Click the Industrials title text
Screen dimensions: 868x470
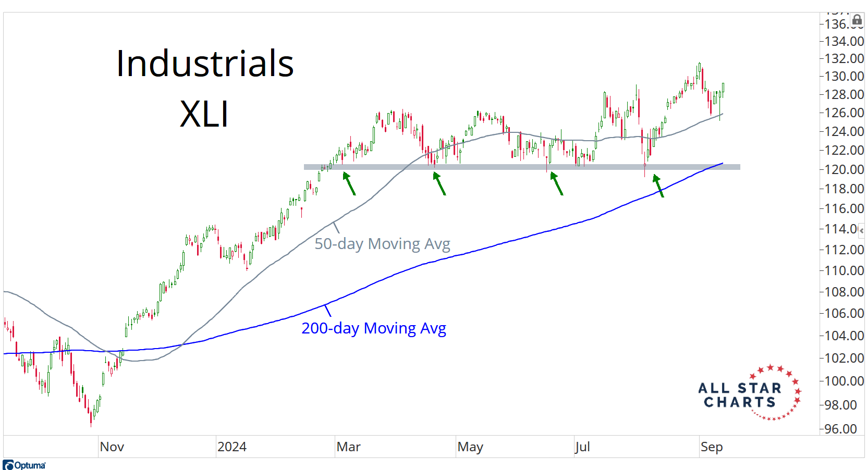click(x=205, y=64)
